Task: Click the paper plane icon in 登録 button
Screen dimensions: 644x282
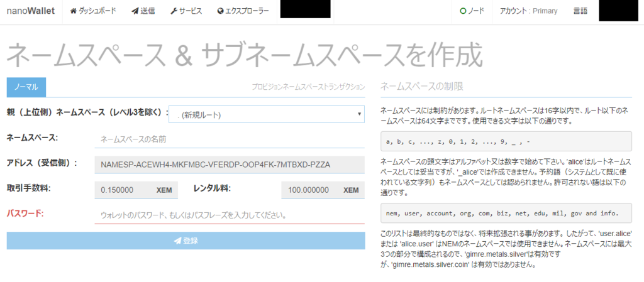Action: tap(177, 241)
